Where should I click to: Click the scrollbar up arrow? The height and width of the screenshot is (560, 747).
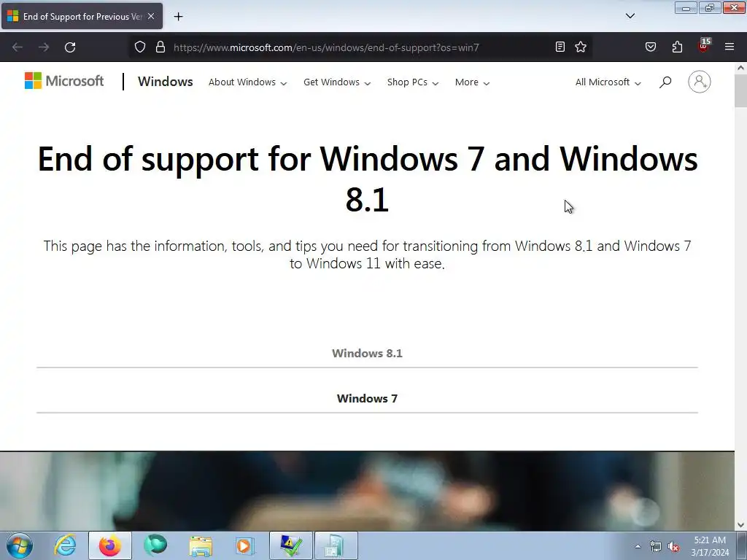pyautogui.click(x=740, y=68)
